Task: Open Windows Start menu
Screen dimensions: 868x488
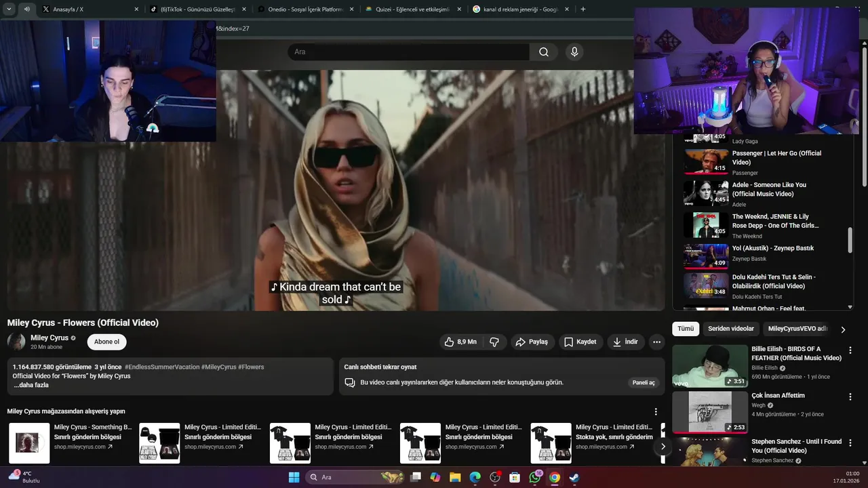Action: (294, 477)
